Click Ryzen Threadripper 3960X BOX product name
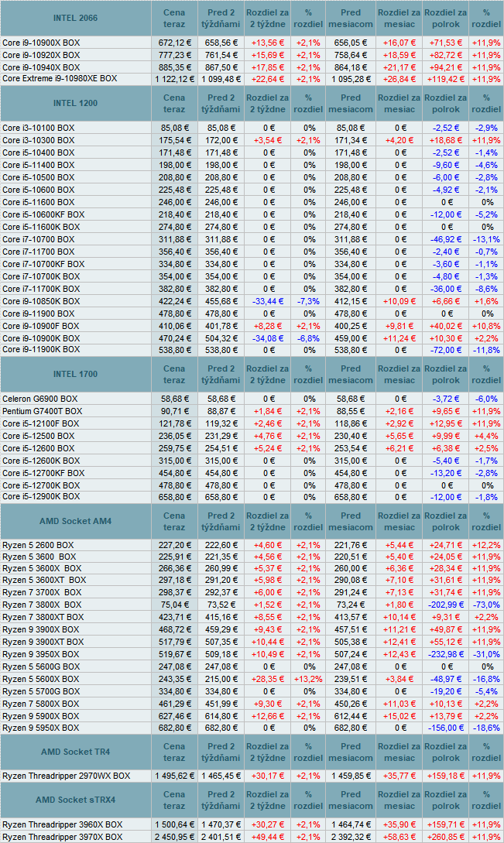The height and width of the screenshot is (843, 504). [x=63, y=824]
